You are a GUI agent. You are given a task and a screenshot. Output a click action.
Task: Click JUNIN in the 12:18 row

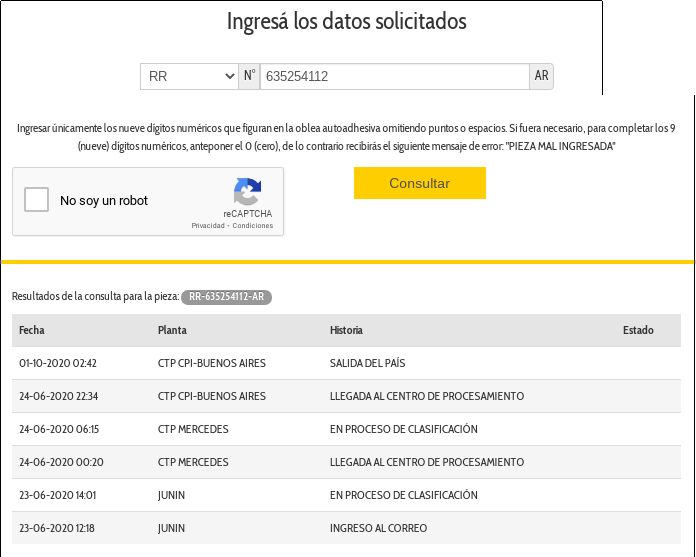tap(171, 528)
